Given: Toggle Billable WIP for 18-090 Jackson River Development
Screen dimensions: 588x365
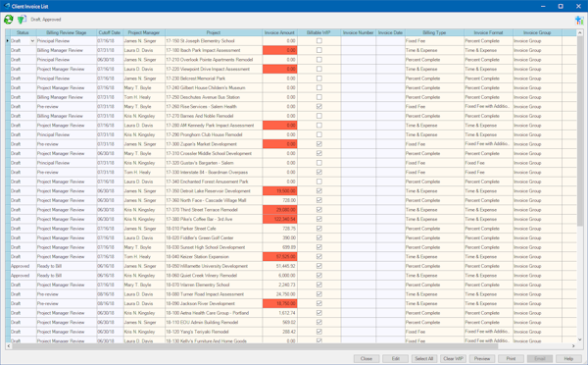Looking at the screenshot, I should (319, 304).
